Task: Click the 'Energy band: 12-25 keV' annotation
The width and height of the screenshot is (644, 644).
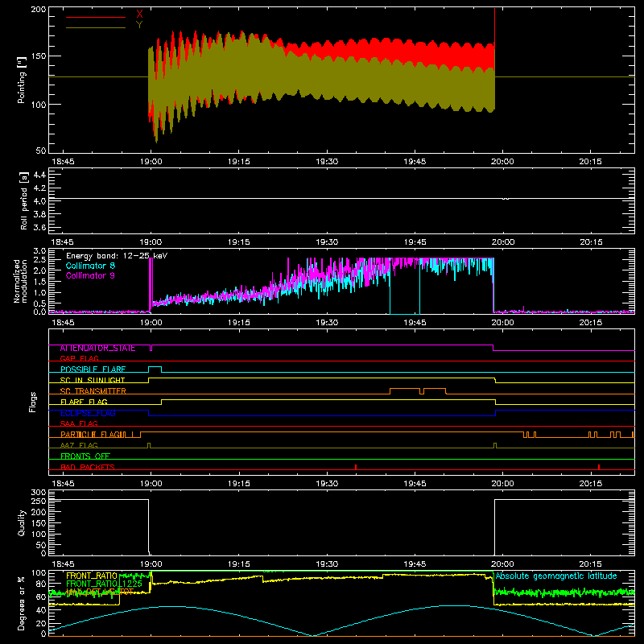Action: point(117,256)
